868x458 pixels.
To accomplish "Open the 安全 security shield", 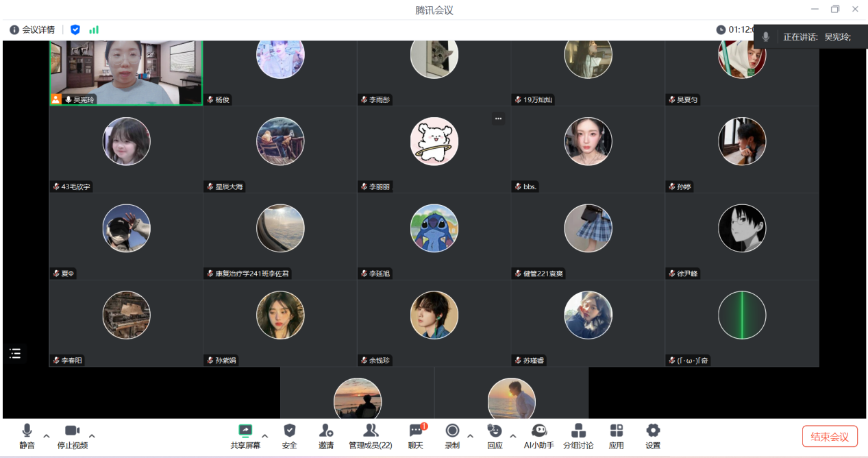I will click(x=290, y=436).
